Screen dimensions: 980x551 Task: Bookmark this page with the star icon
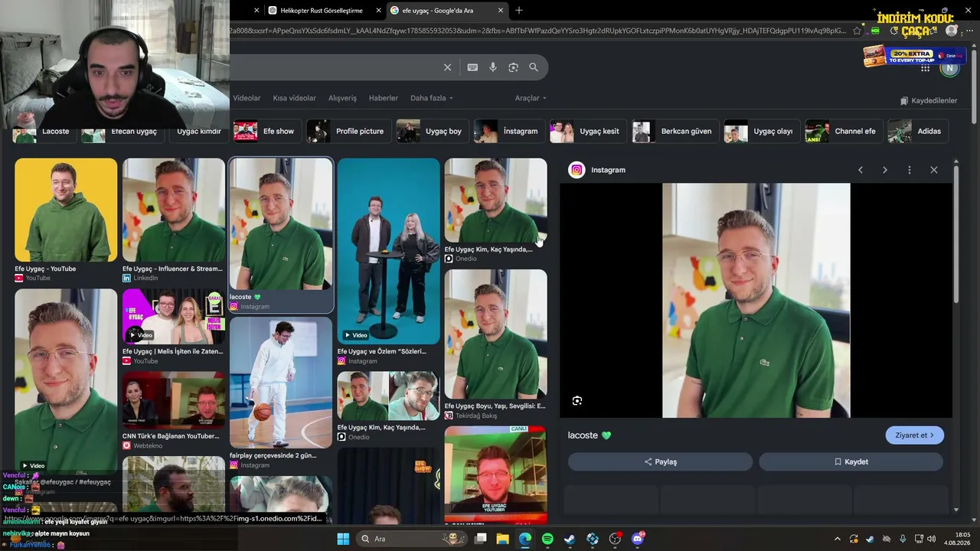[x=857, y=31]
